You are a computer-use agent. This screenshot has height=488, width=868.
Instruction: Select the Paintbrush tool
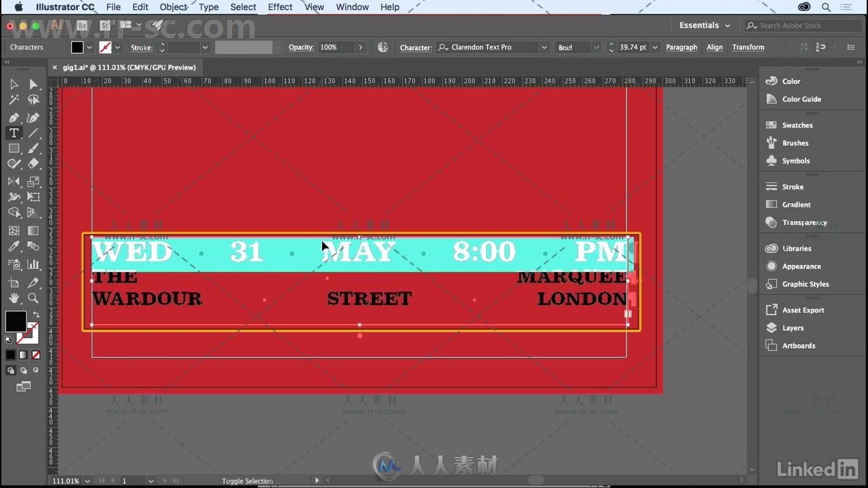point(33,148)
